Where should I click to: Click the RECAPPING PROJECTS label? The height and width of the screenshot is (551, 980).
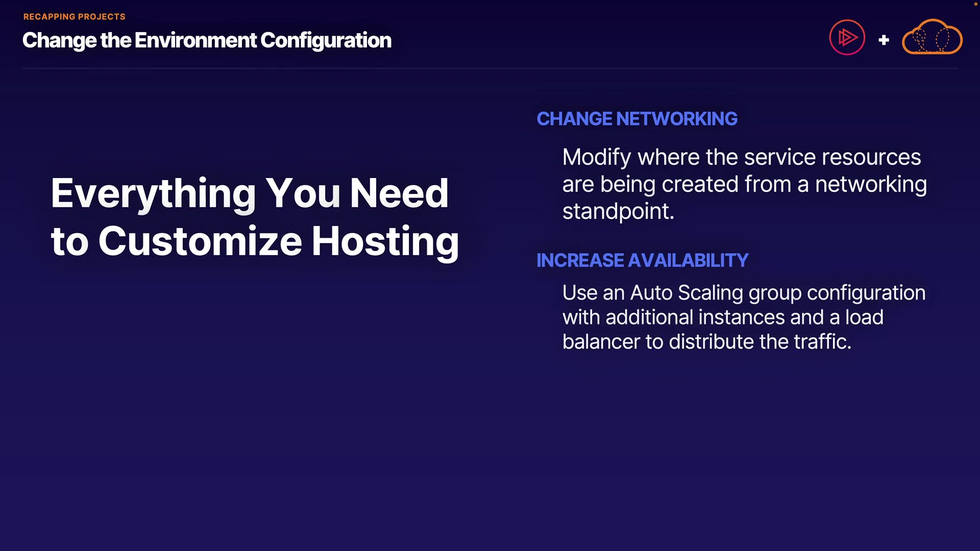pos(75,17)
